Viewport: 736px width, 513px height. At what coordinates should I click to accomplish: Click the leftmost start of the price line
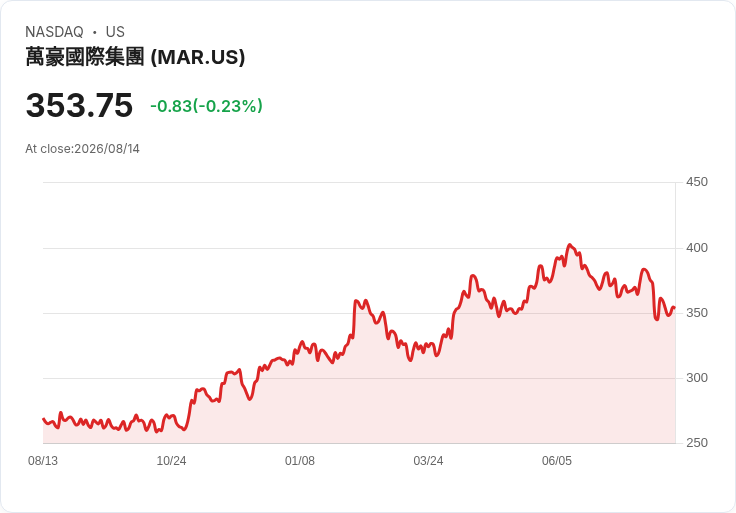pyautogui.click(x=44, y=419)
